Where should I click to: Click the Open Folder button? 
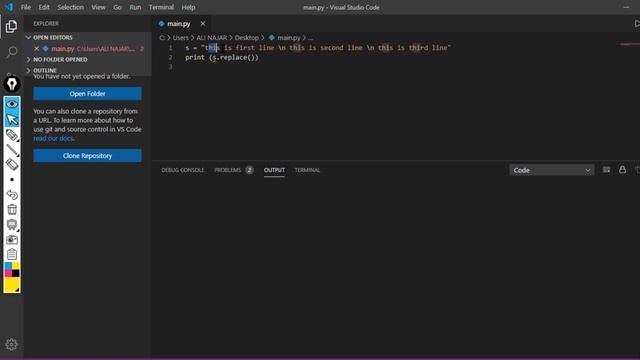pyautogui.click(x=87, y=93)
